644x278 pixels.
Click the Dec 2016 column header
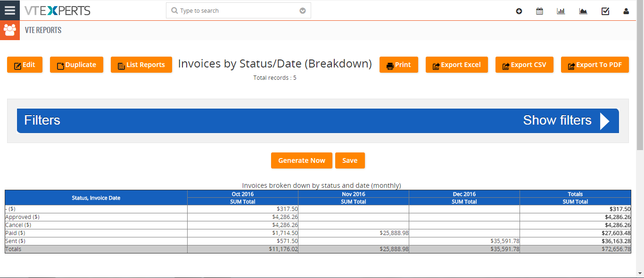coord(464,194)
